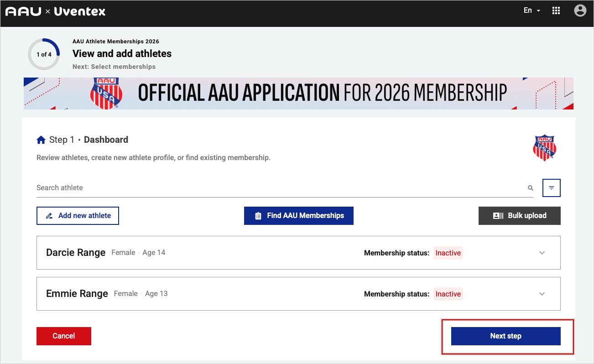594x364 pixels.
Task: Click the red Cancel button
Action: pyautogui.click(x=64, y=336)
